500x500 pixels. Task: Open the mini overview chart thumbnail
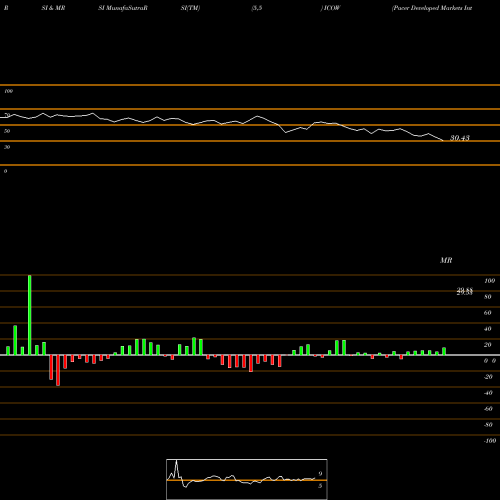coord(247,479)
